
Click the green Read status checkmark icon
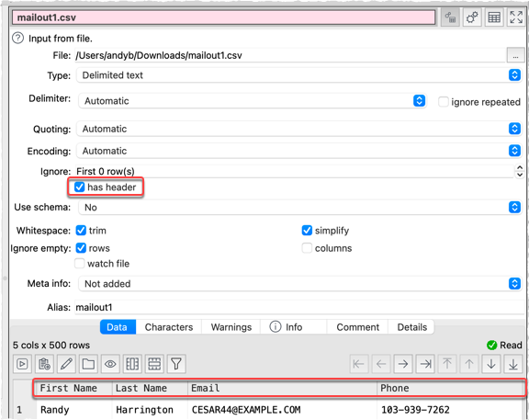492,345
